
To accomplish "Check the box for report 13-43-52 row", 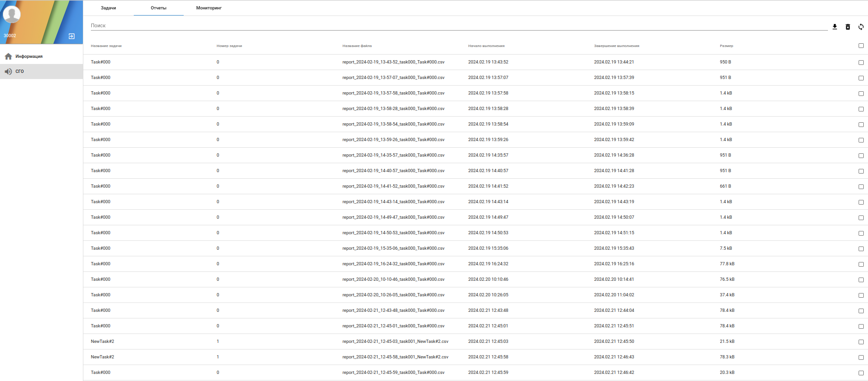I will [861, 63].
